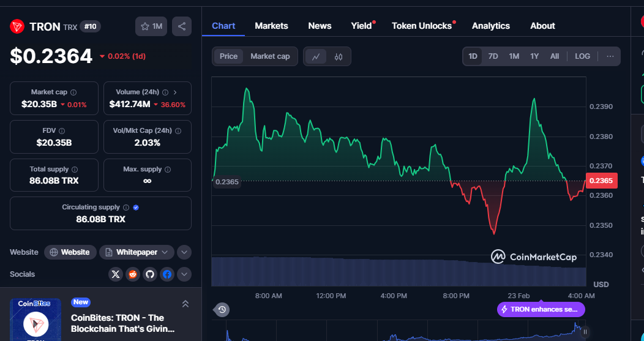Switch to the Yield tab

pos(361,26)
